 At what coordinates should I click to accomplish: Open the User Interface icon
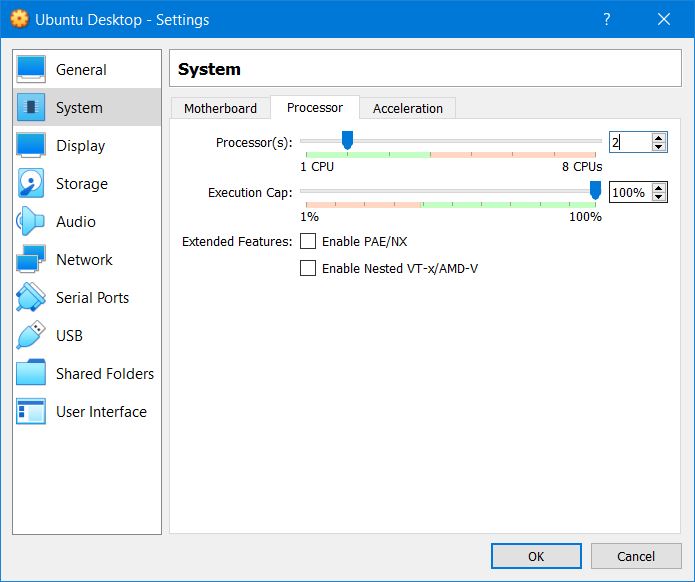pos(31,412)
